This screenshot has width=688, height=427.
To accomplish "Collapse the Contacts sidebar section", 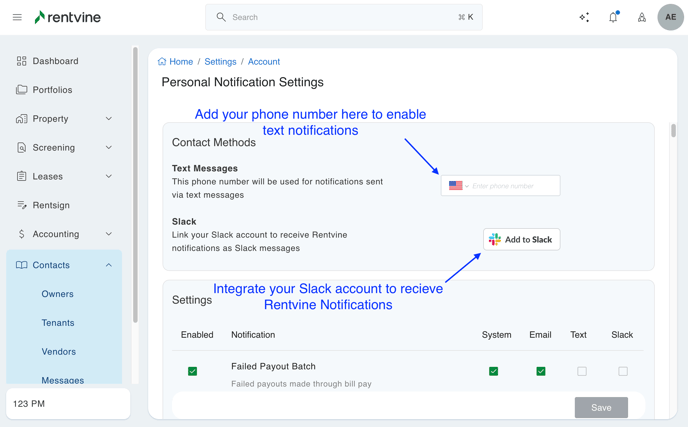I will coord(109,265).
